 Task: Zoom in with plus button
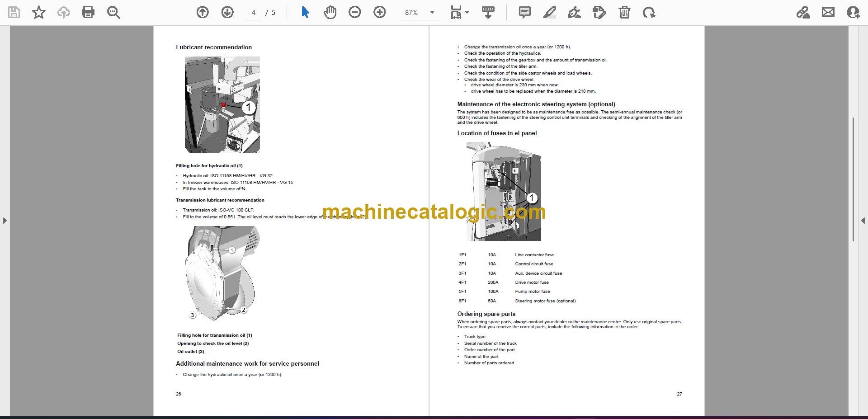(380, 12)
